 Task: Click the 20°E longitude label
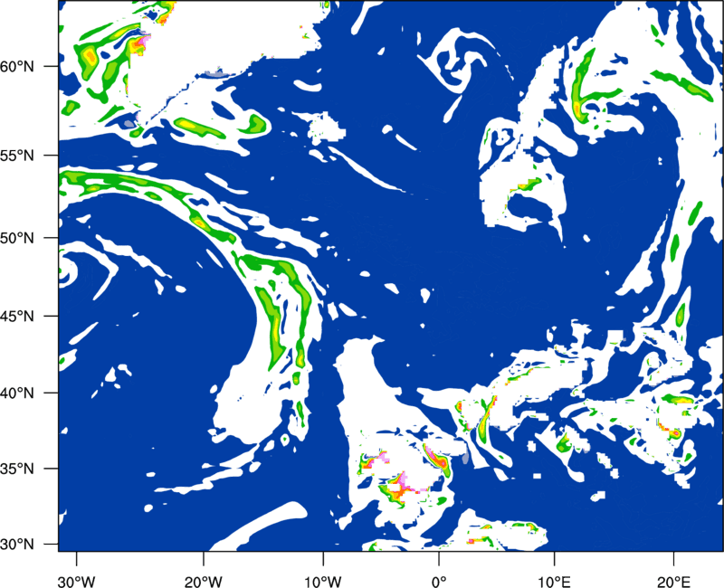[x=673, y=581]
